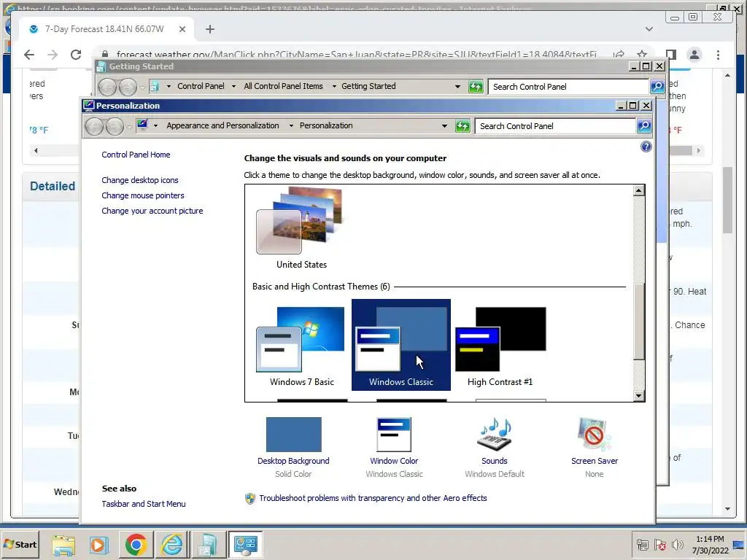Click the Action Center flag tray icon
This screenshot has height=560, width=747.
point(659,545)
